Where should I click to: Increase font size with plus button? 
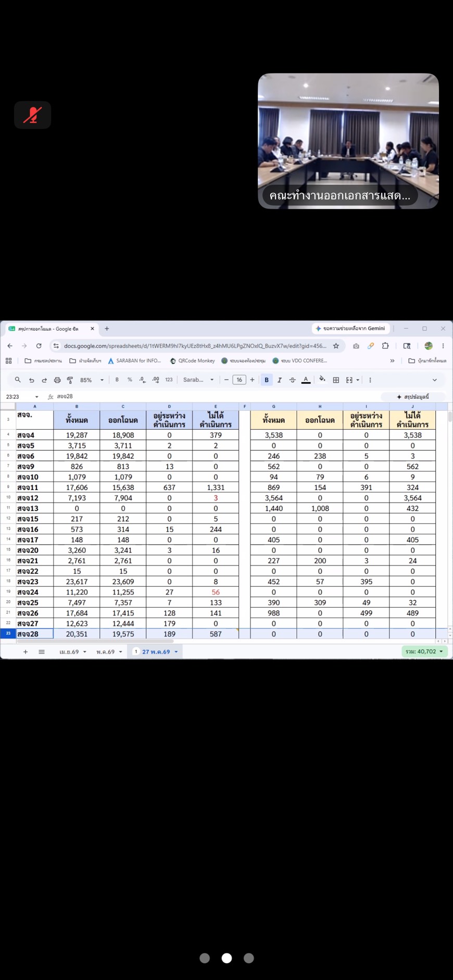tap(253, 380)
